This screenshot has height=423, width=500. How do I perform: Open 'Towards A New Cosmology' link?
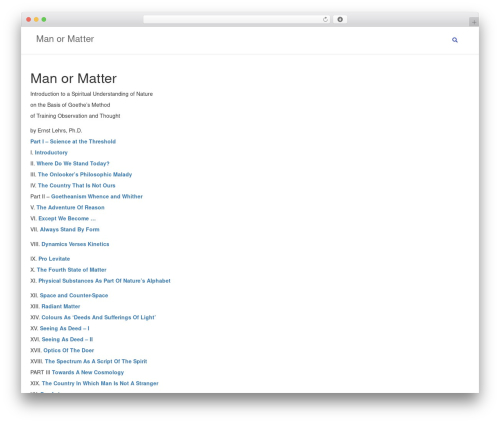88,372
